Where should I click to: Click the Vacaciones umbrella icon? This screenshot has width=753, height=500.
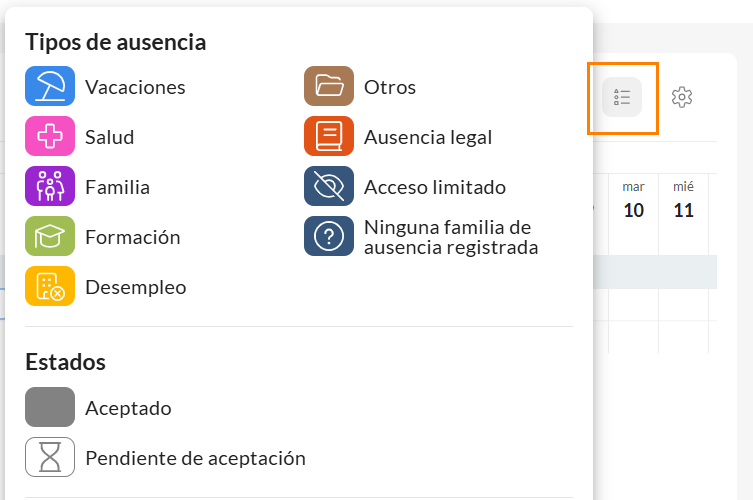point(50,87)
